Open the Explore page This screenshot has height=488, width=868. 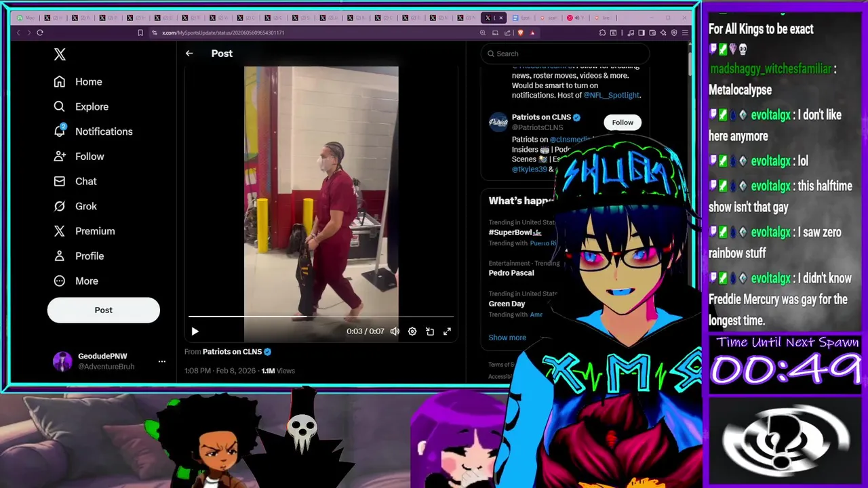point(81,106)
